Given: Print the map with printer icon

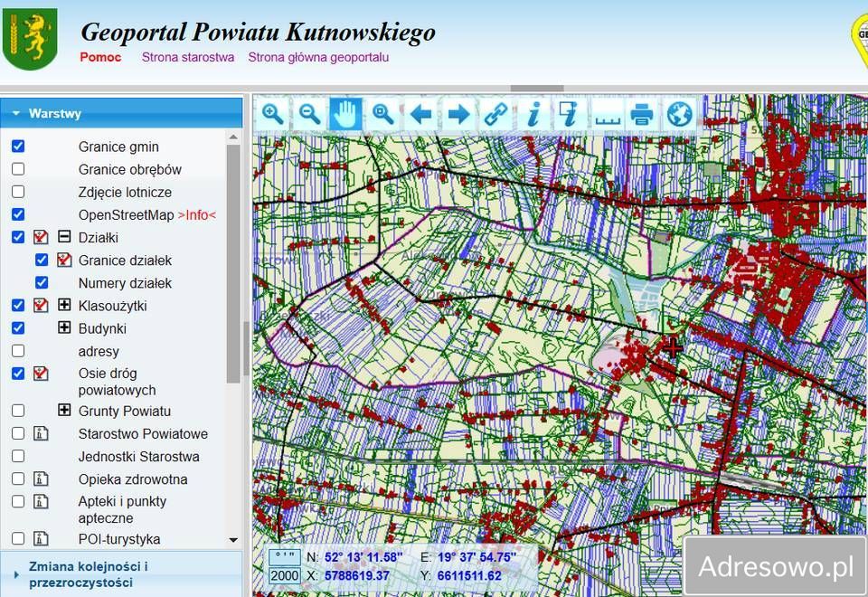Looking at the screenshot, I should click(642, 114).
